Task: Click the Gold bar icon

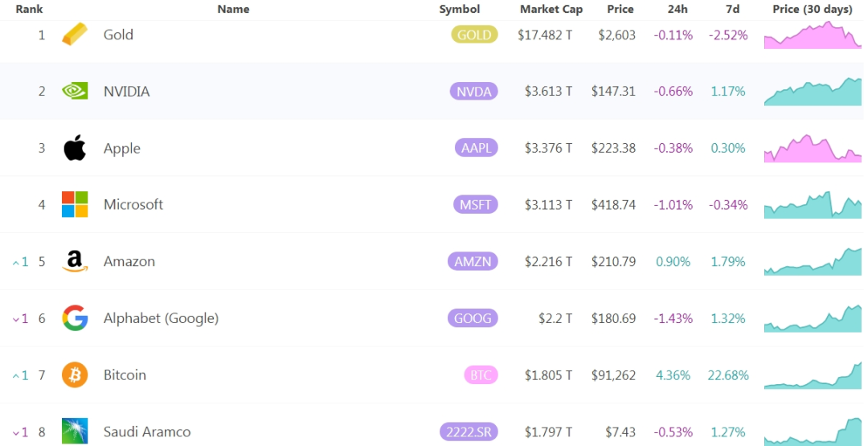Action: 74,35
